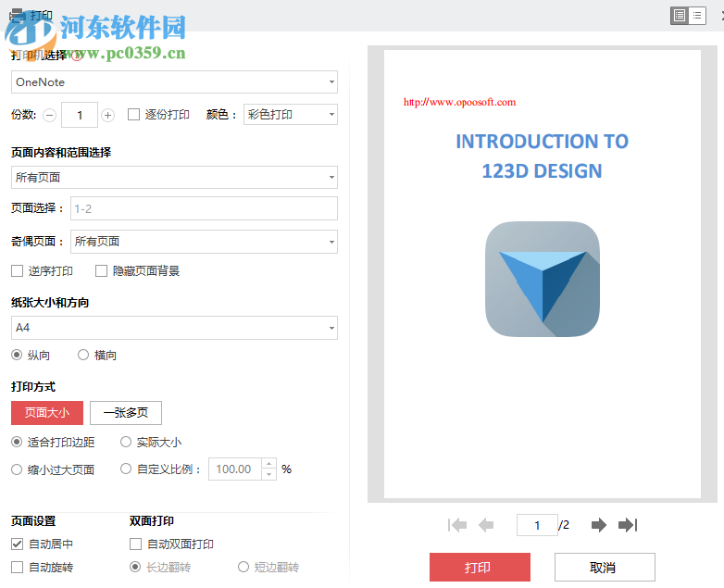
Task: Enable 逆序打印 reverse order checkbox
Action: click(x=17, y=271)
